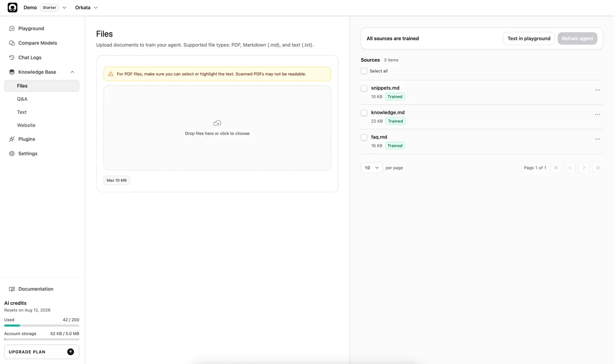Click the Settings gear icon

coord(12,153)
